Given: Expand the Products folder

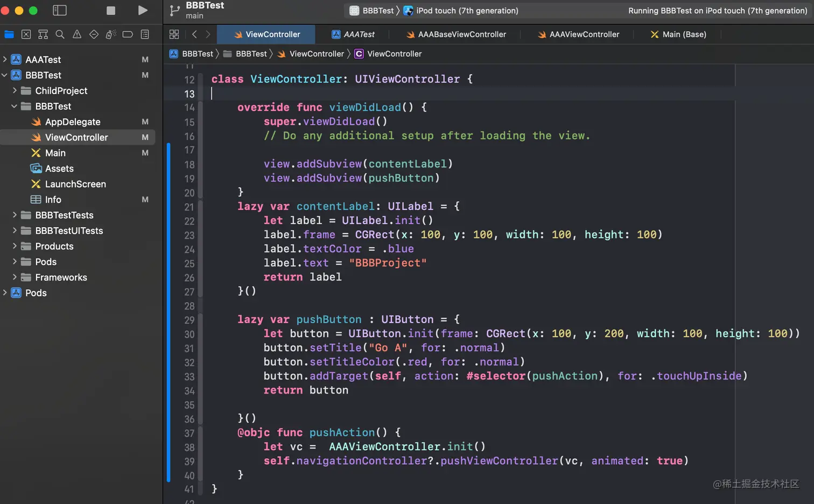Looking at the screenshot, I should 15,246.
